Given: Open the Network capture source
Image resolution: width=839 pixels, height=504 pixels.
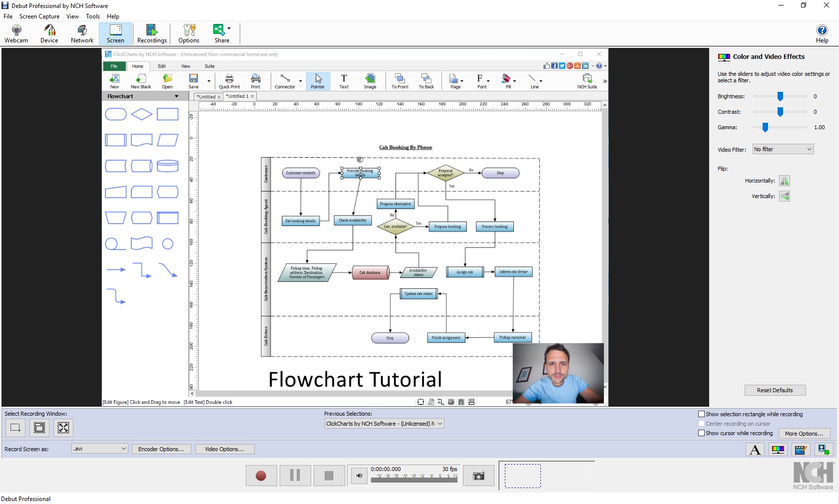Looking at the screenshot, I should (x=81, y=33).
